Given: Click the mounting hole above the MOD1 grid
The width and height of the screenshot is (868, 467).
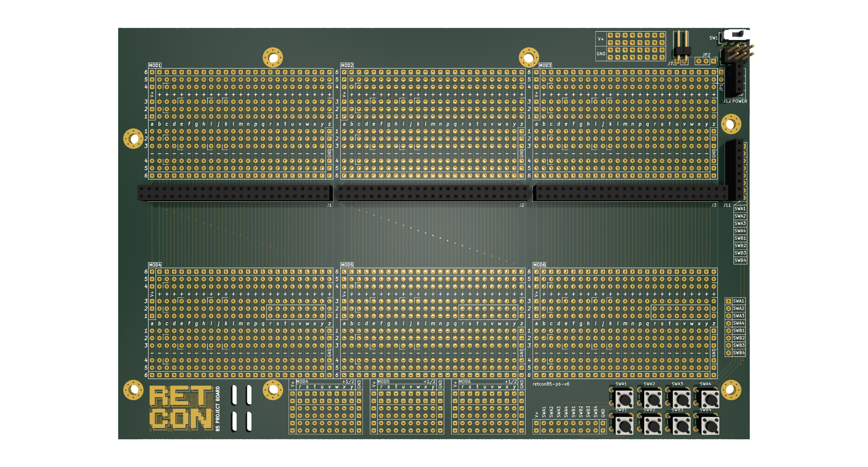Looking at the screenshot, I should [x=273, y=58].
